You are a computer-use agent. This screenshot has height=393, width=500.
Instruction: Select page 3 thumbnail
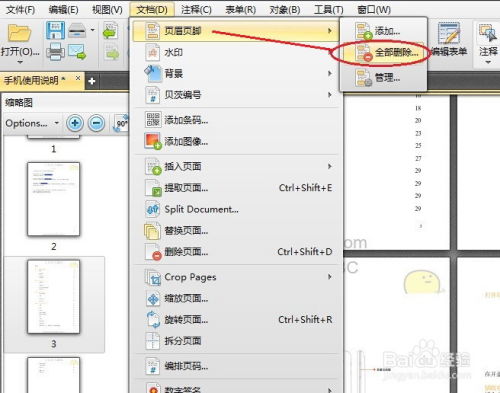(x=54, y=297)
